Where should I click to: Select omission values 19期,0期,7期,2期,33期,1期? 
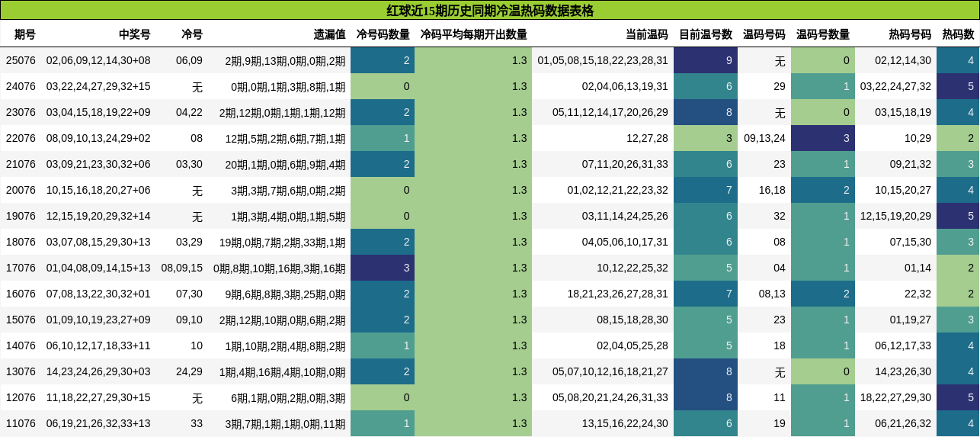click(x=282, y=242)
